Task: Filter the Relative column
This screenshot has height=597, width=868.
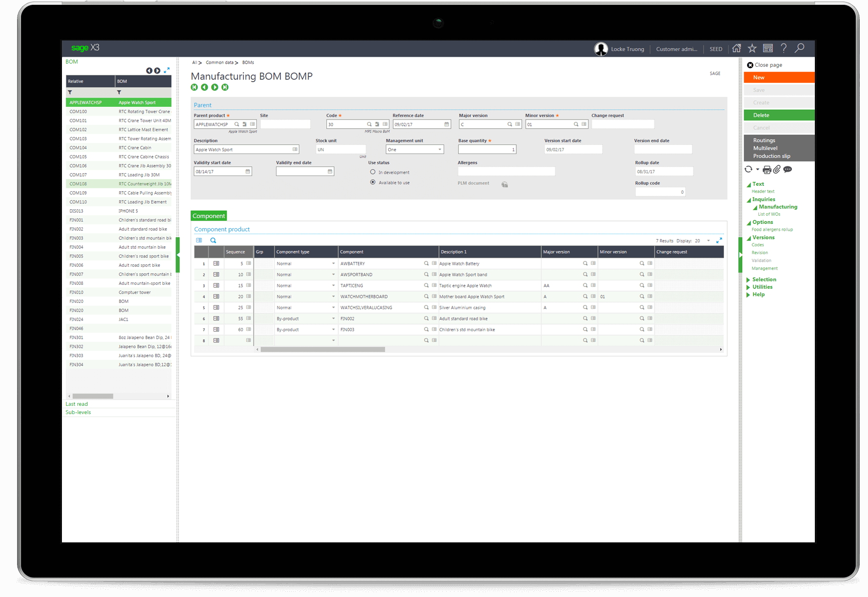Action: [x=70, y=92]
